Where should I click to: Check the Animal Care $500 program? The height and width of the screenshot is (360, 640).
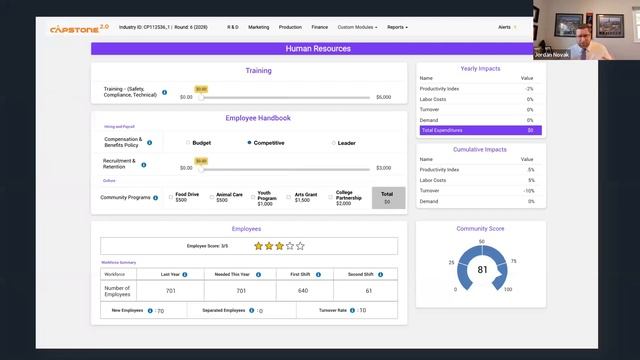point(211,197)
